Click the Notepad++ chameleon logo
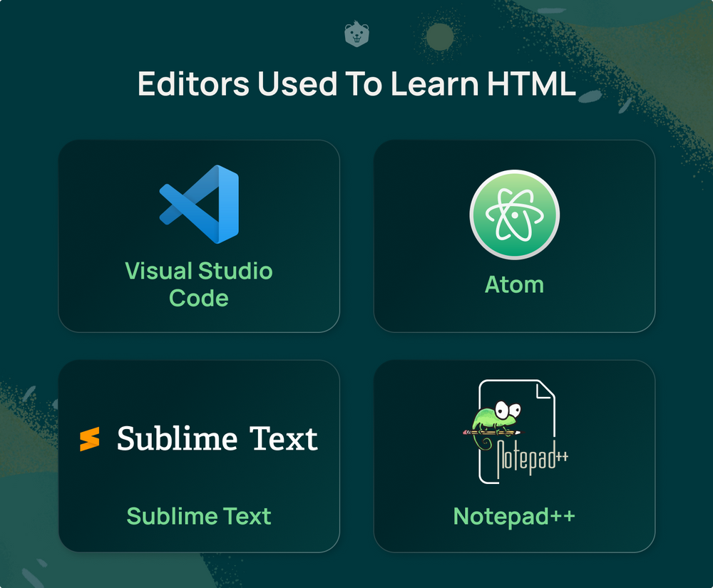 515,432
